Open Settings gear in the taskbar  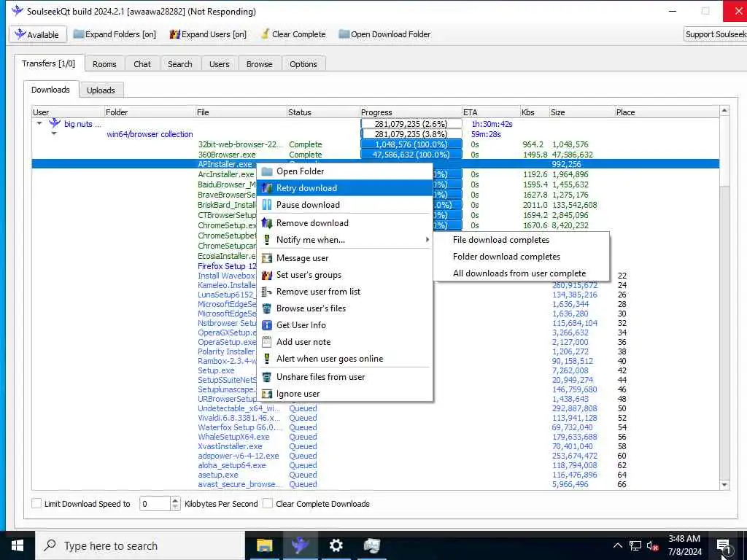point(336,545)
